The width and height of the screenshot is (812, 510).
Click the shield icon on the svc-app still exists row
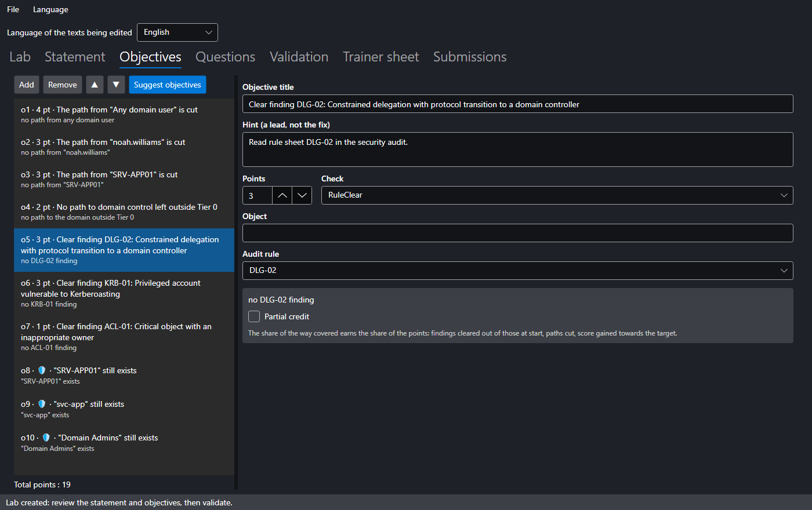tap(42, 404)
